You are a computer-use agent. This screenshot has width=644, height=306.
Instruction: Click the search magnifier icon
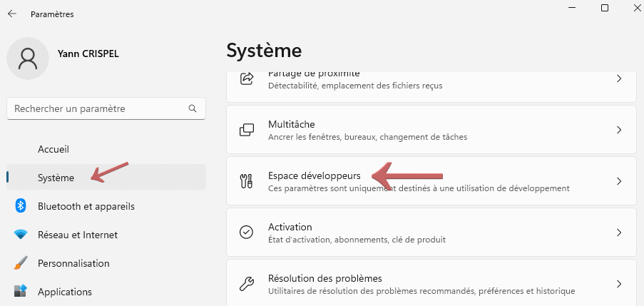tap(192, 108)
